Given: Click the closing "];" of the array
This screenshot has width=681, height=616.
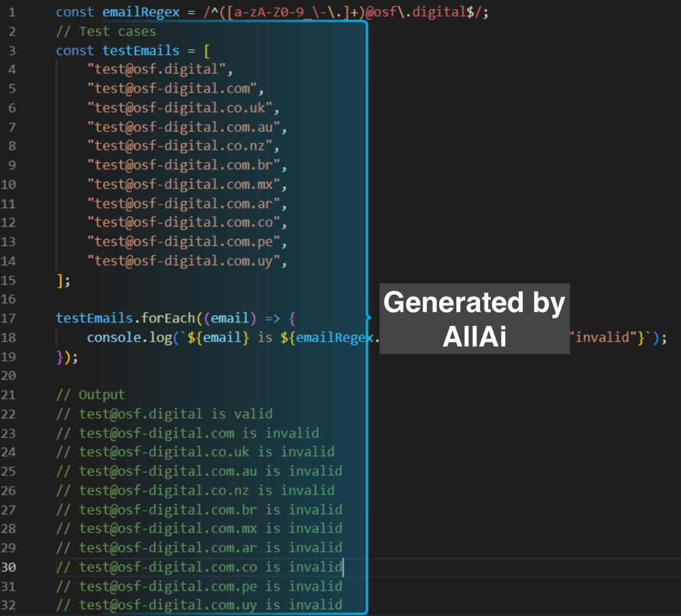Looking at the screenshot, I should coord(64,280).
